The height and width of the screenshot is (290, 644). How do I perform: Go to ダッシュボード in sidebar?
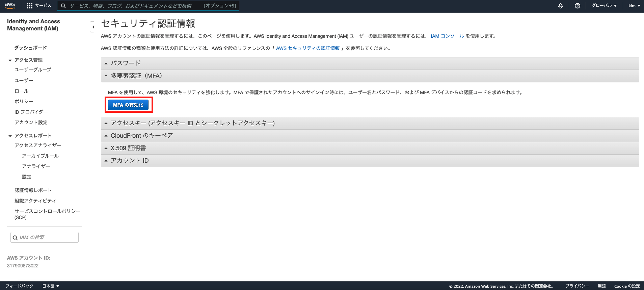tap(30, 48)
